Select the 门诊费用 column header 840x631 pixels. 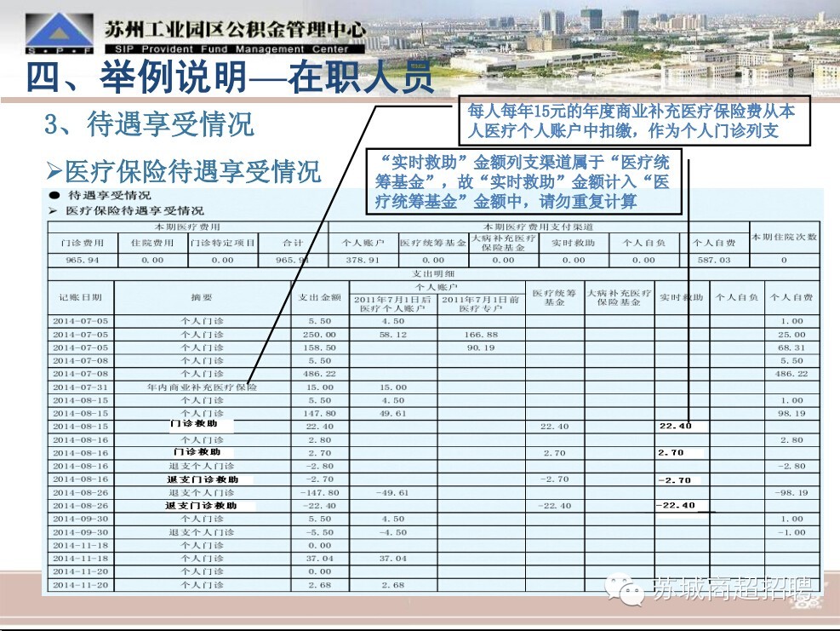(x=82, y=243)
